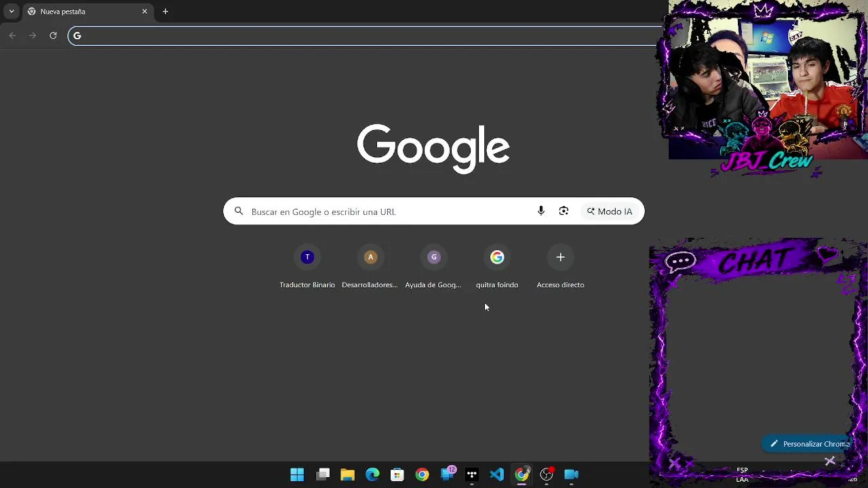
Task: Open Task View on the taskbar
Action: [323, 474]
